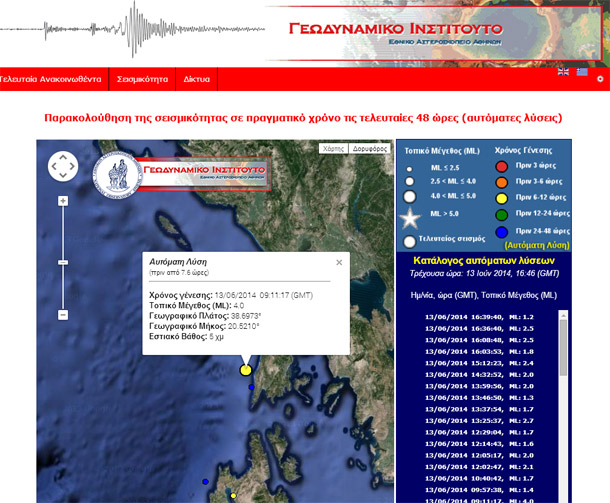Click the white legend circle beside ML ≤ 2.5

(x=409, y=169)
